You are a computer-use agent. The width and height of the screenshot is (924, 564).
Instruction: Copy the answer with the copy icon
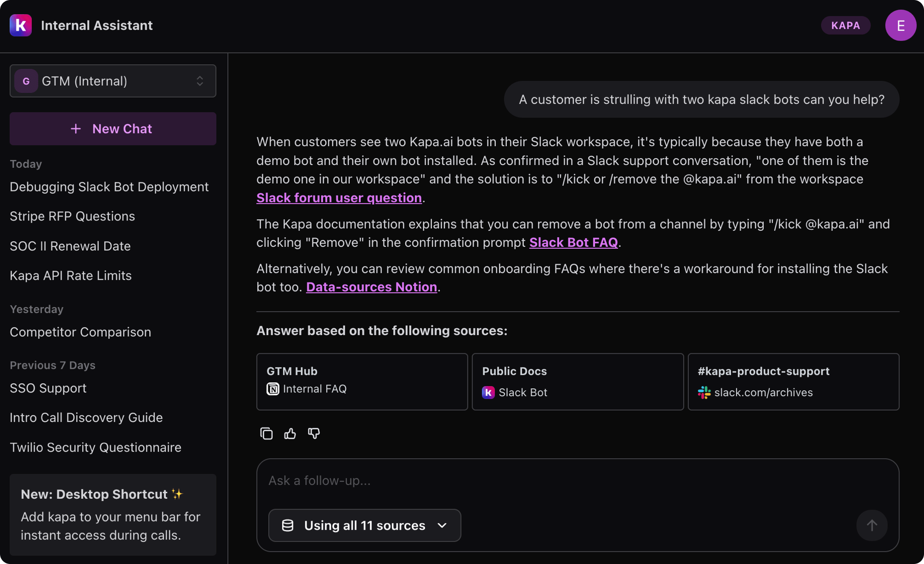coord(267,433)
